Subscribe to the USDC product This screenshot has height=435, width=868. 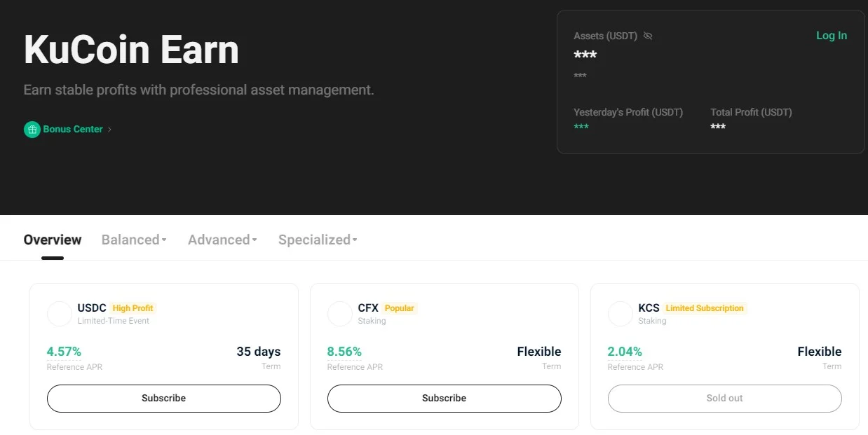(x=164, y=399)
